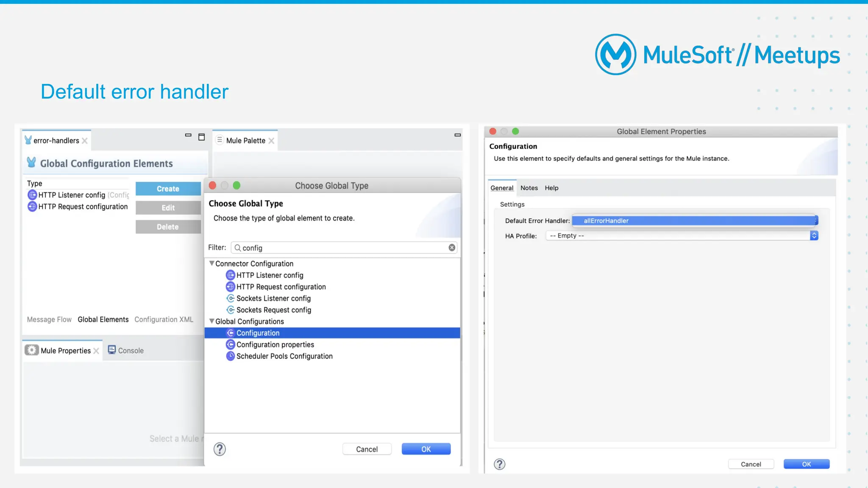Click the Console monitor icon
Viewport: 868px width, 488px height.
point(112,350)
